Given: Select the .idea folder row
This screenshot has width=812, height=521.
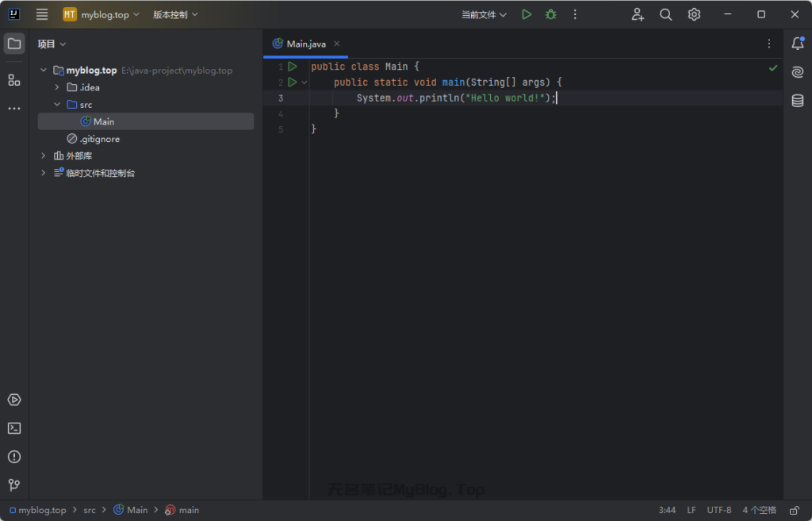Looking at the screenshot, I should pyautogui.click(x=146, y=87).
